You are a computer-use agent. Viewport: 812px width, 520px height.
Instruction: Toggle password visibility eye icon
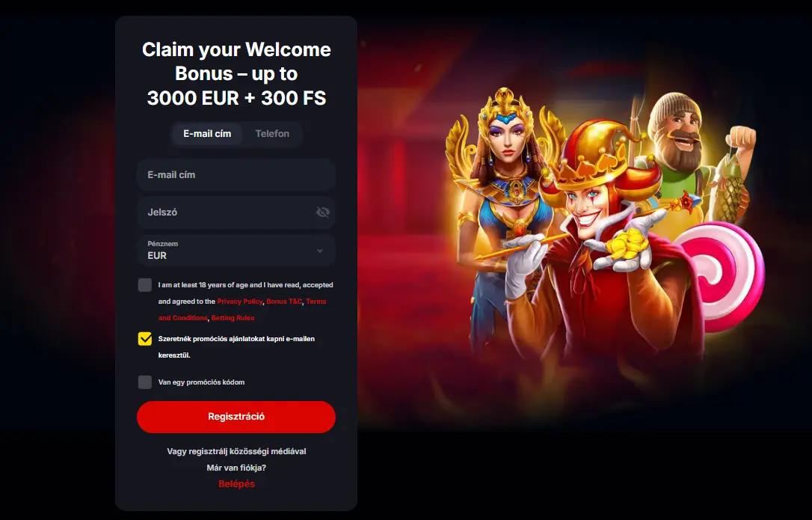pyautogui.click(x=322, y=212)
